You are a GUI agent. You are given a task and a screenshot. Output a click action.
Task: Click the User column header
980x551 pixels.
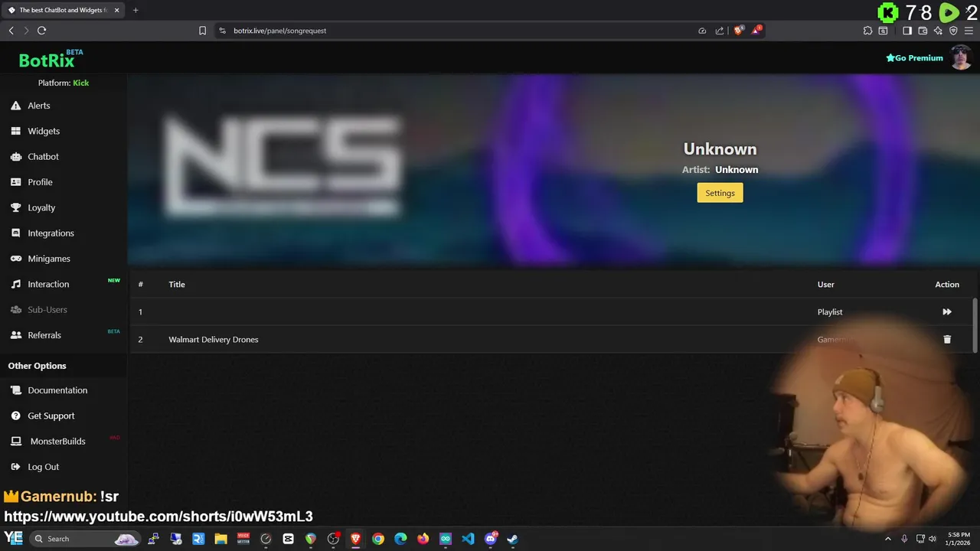[825, 284]
